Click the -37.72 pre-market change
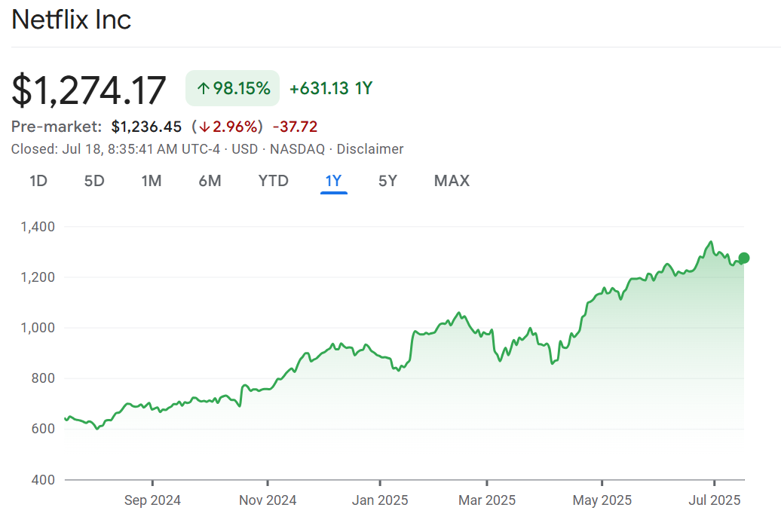This screenshot has width=781, height=532. (x=295, y=127)
